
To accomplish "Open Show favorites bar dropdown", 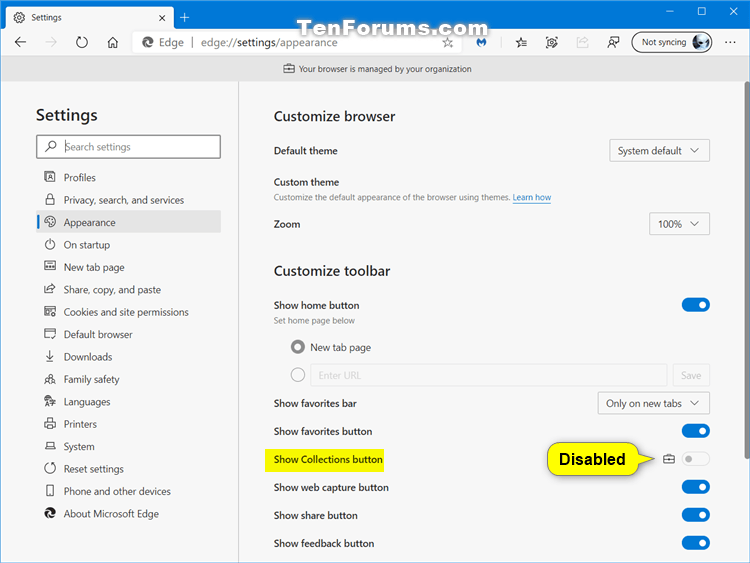I will pos(653,403).
